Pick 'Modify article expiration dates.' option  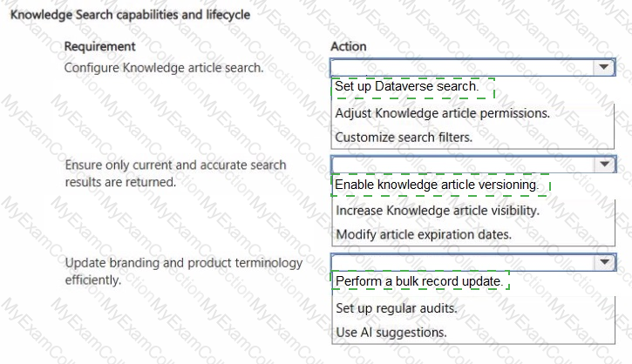(424, 234)
